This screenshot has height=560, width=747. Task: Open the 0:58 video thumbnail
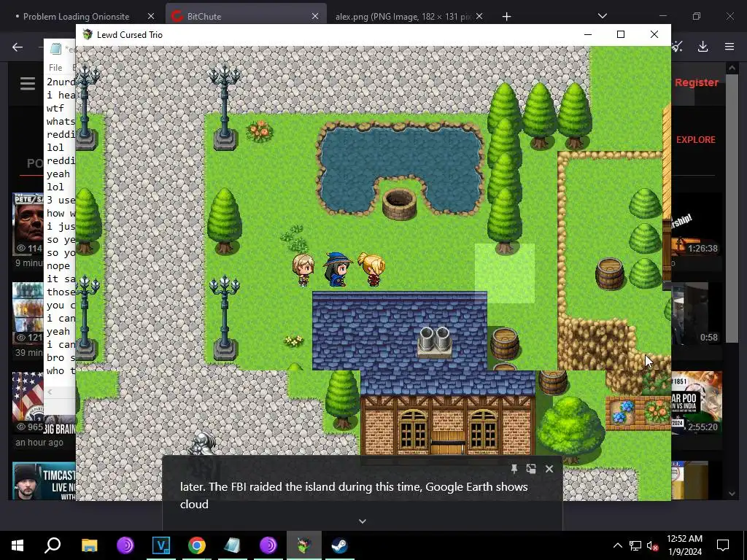click(x=695, y=314)
